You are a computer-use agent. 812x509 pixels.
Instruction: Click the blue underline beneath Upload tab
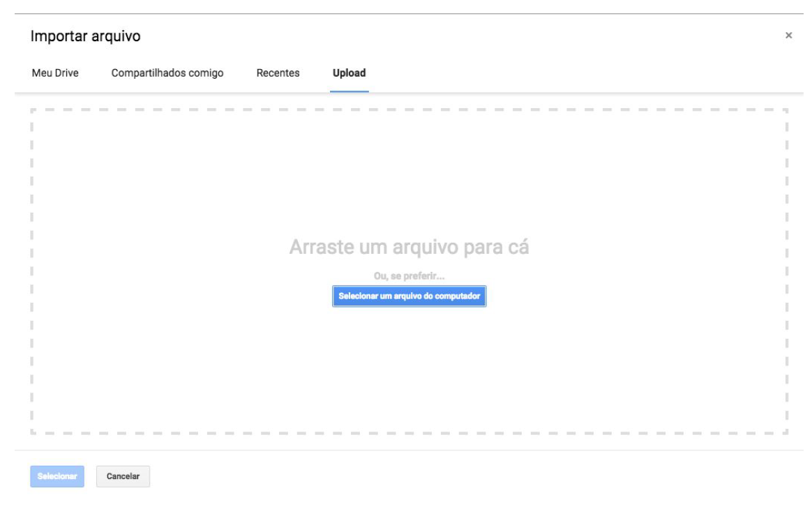pyautogui.click(x=349, y=91)
